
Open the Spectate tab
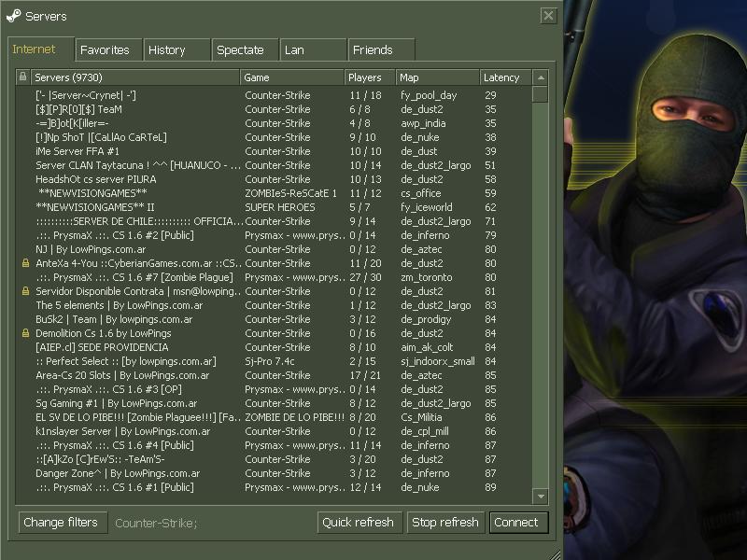click(245, 50)
